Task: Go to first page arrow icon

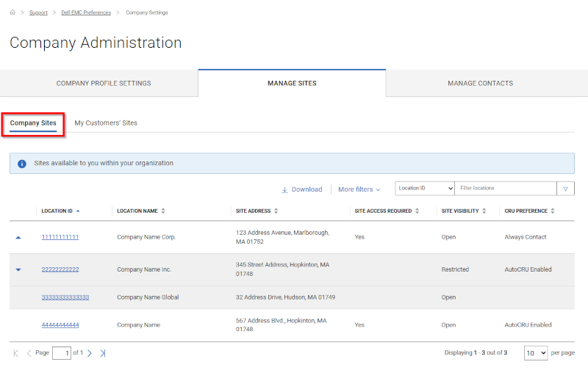Action: coord(16,353)
